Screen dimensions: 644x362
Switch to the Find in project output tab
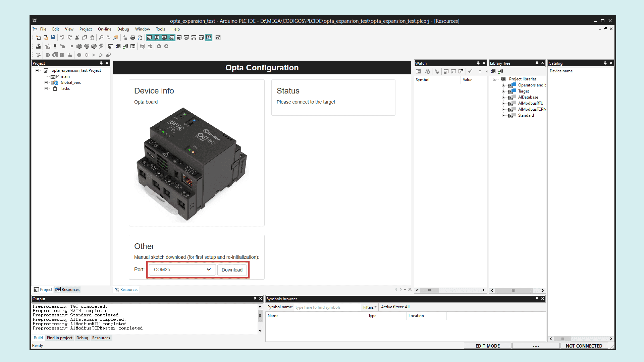[59, 338]
